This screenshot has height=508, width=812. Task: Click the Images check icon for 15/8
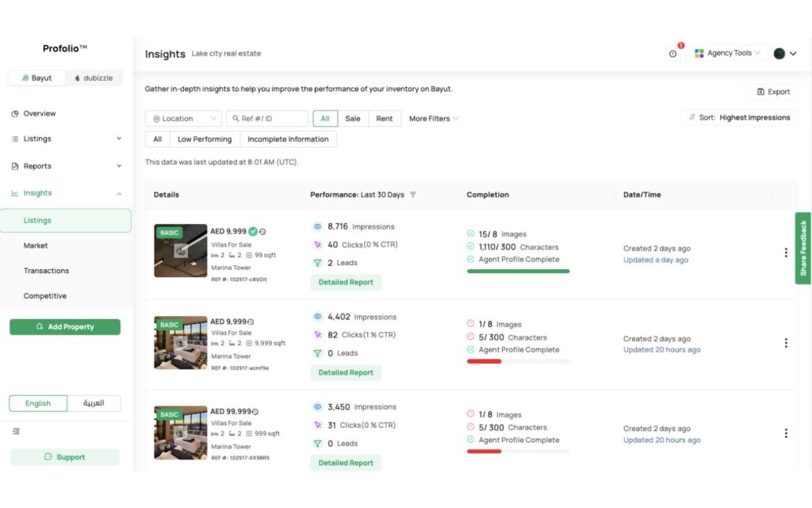click(470, 234)
